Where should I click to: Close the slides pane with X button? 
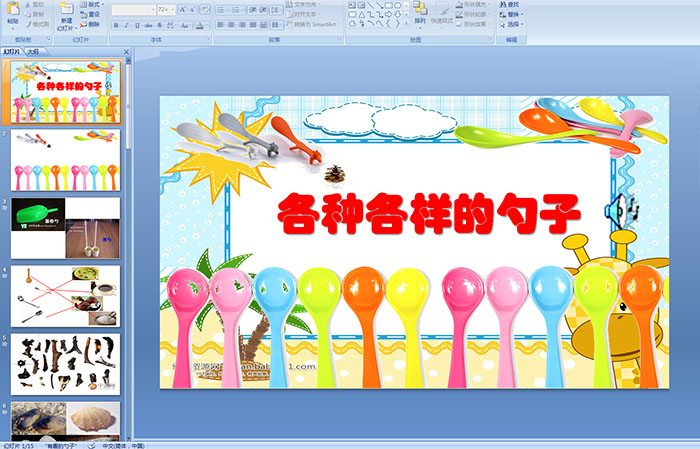click(x=126, y=51)
